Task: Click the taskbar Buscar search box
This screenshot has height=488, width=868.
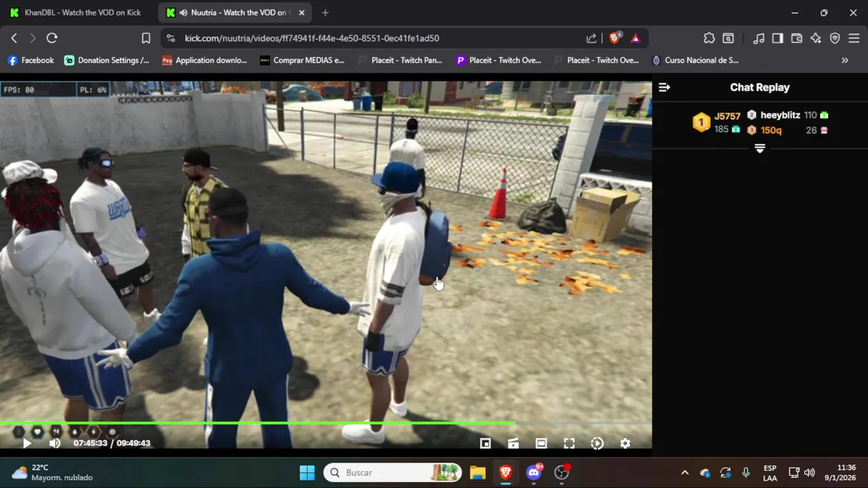Action: click(393, 472)
